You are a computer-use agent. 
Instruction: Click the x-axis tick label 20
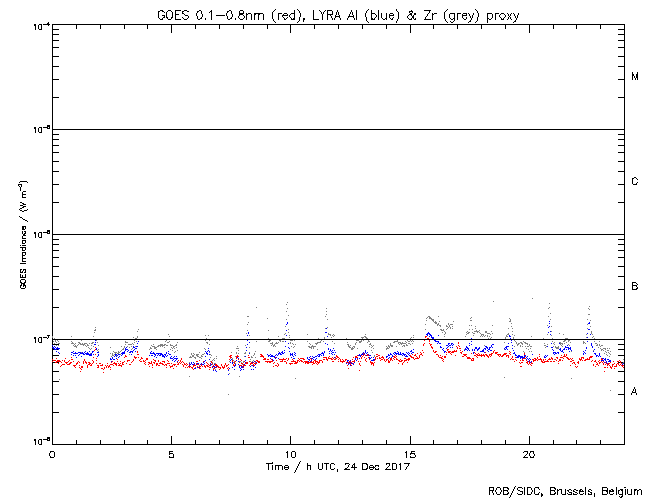pos(529,454)
